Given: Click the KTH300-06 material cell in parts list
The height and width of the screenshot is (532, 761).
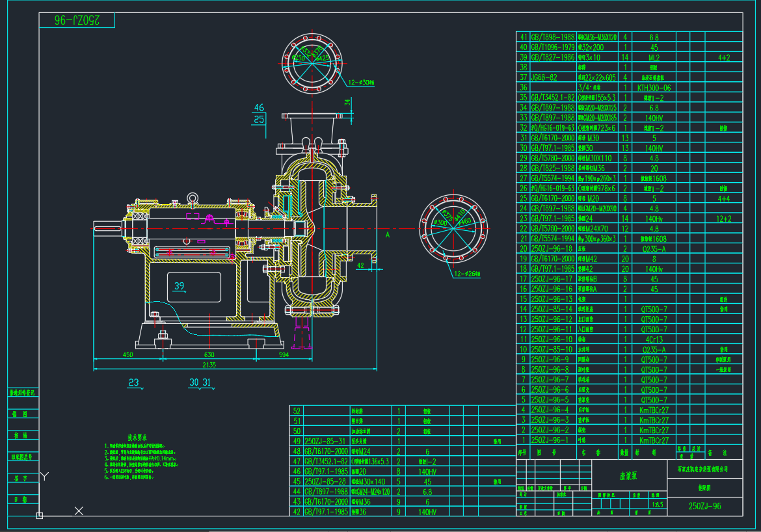Looking at the screenshot, I should click(654, 87).
